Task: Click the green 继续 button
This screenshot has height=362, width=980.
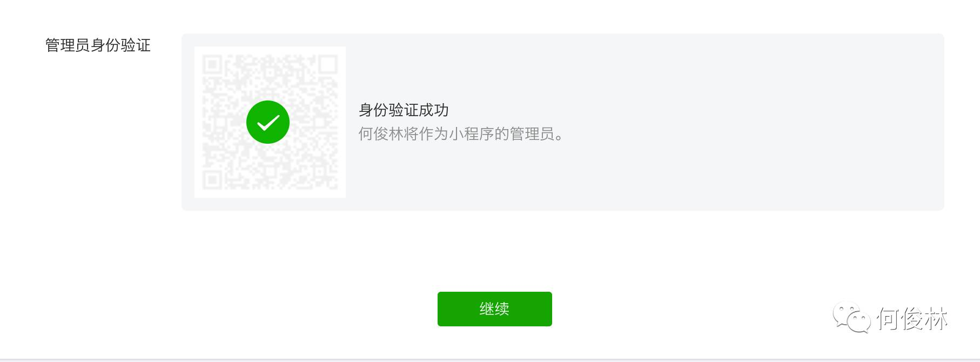Action: click(x=494, y=309)
